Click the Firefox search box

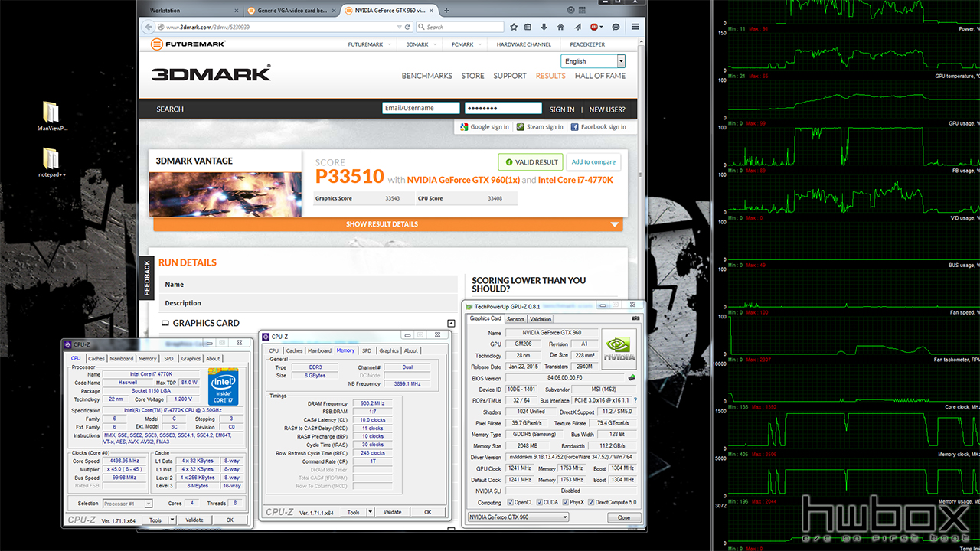pos(459,27)
